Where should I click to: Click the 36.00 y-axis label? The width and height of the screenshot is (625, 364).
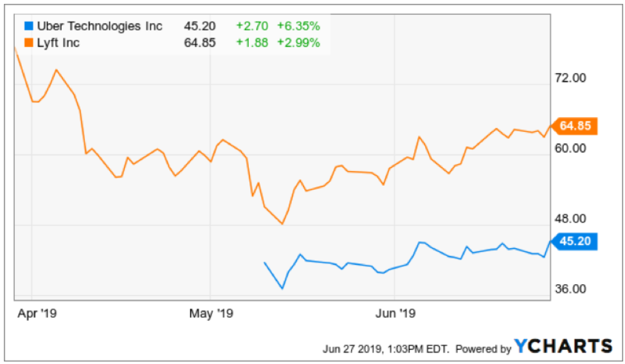(571, 289)
